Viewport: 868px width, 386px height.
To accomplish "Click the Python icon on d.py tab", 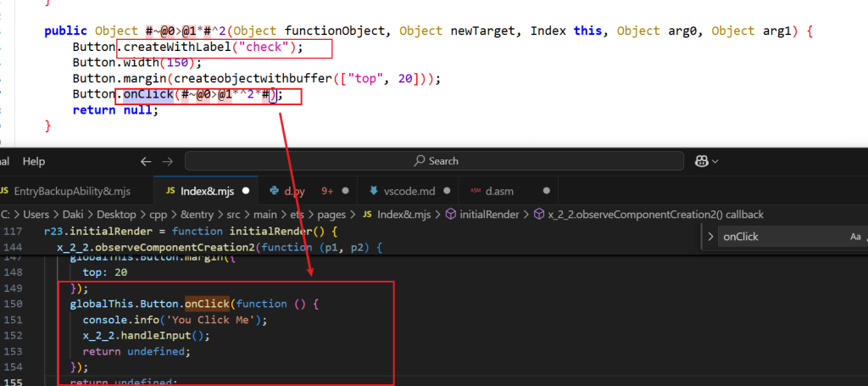I will (x=274, y=191).
